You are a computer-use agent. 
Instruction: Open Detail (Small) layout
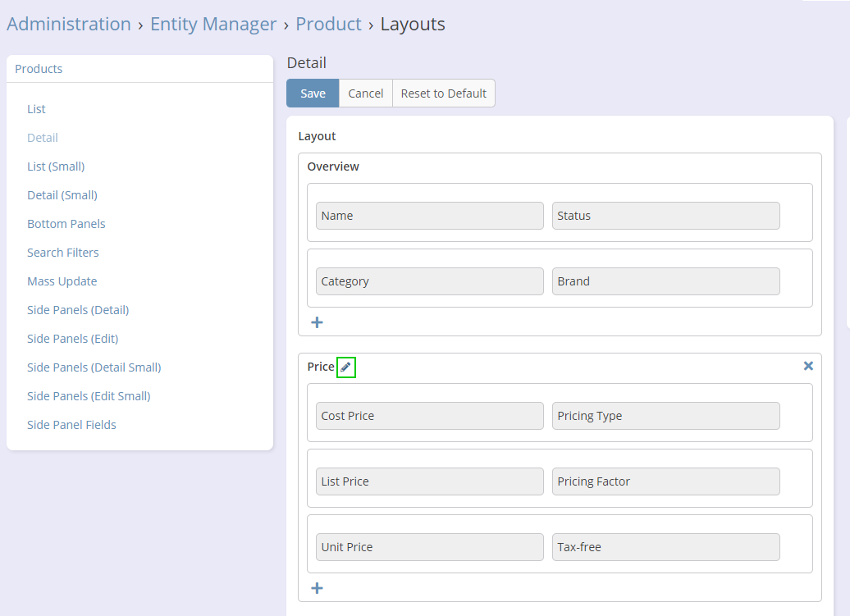[62, 195]
